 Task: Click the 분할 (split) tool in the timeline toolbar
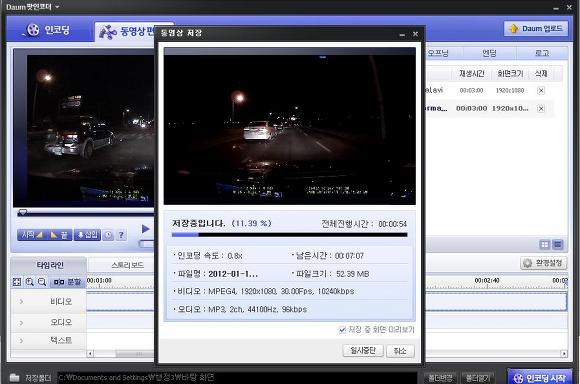(67, 282)
